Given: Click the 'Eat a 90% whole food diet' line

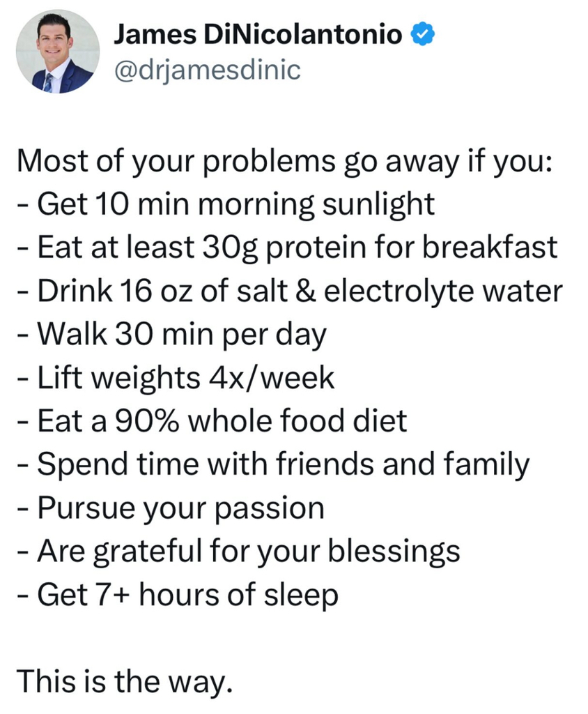Looking at the screenshot, I should click(212, 421).
